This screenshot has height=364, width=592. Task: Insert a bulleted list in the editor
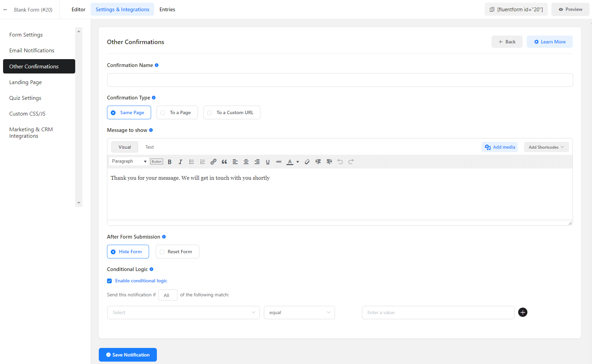191,162
